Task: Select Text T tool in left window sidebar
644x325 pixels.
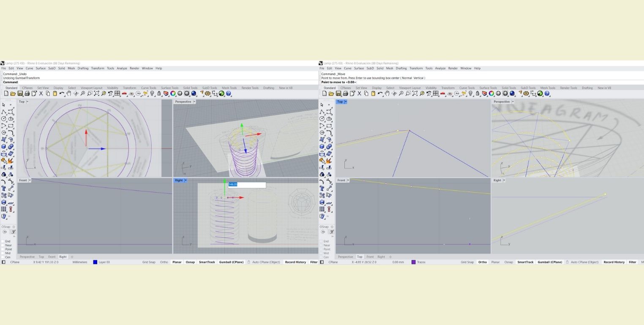Action: coord(3,188)
